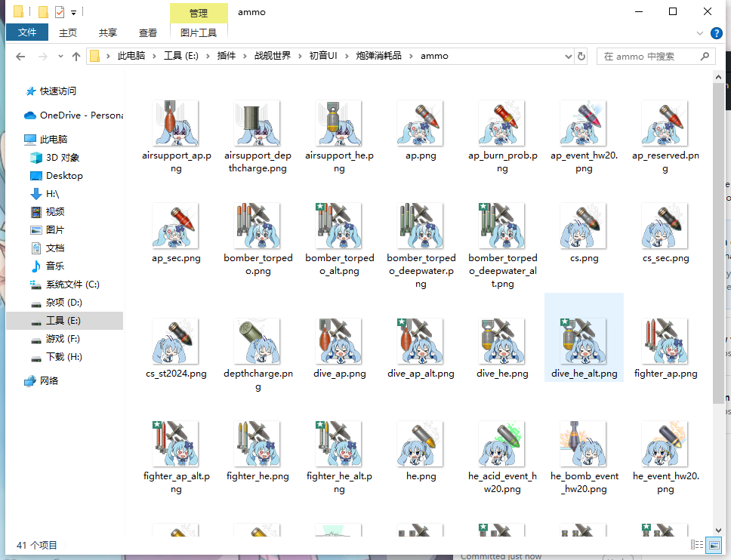Expand the chevron after 插件 breadcrumb
Screen dimensions: 731x560
click(245, 56)
